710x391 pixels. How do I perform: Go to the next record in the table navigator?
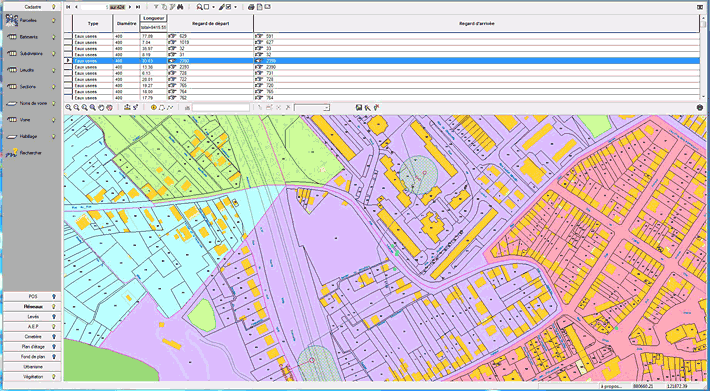130,7
